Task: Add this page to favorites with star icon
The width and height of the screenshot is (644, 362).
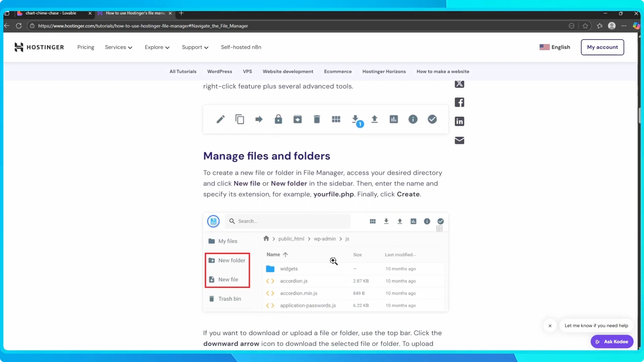Action: [585, 26]
